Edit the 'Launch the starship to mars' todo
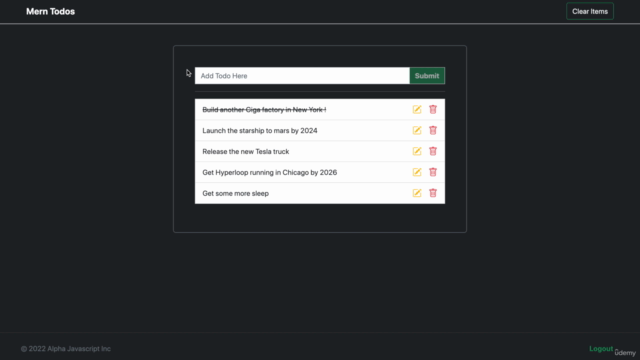640x360 pixels. click(417, 130)
